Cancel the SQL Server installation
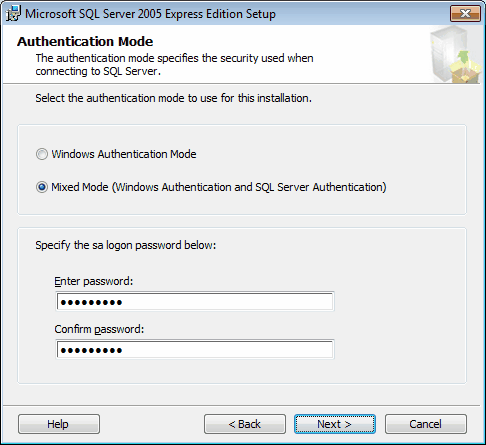Screen dimensions: 486x445 click(x=426, y=424)
